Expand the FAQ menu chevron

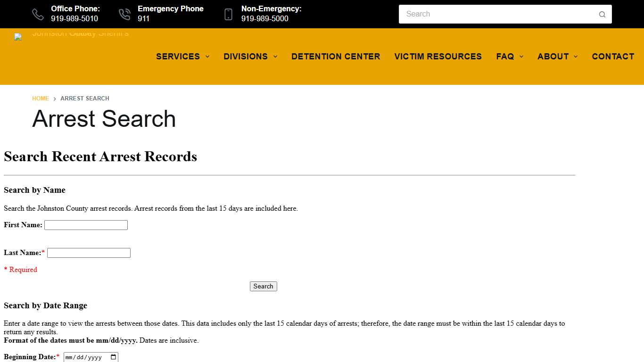tap(521, 57)
